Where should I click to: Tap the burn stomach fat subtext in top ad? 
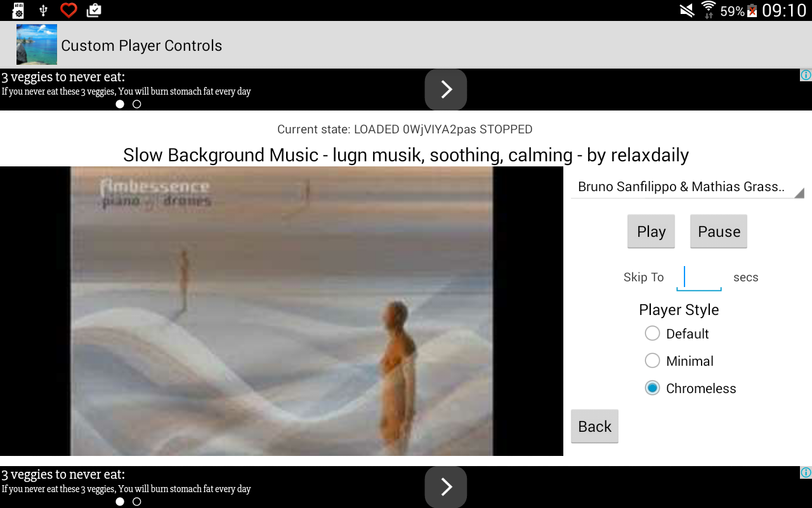click(x=126, y=91)
